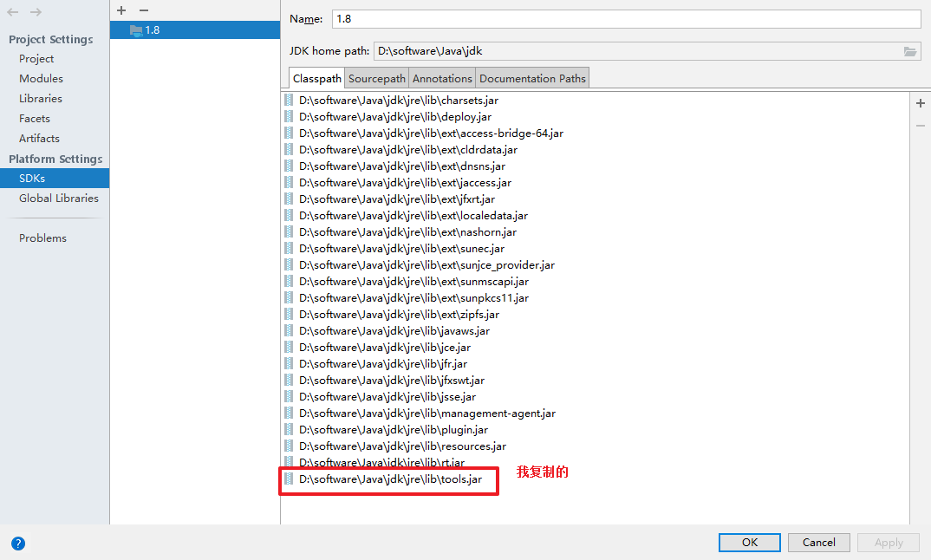Select the sunjce_provider.jar entry
931x560 pixels.
tap(426, 265)
